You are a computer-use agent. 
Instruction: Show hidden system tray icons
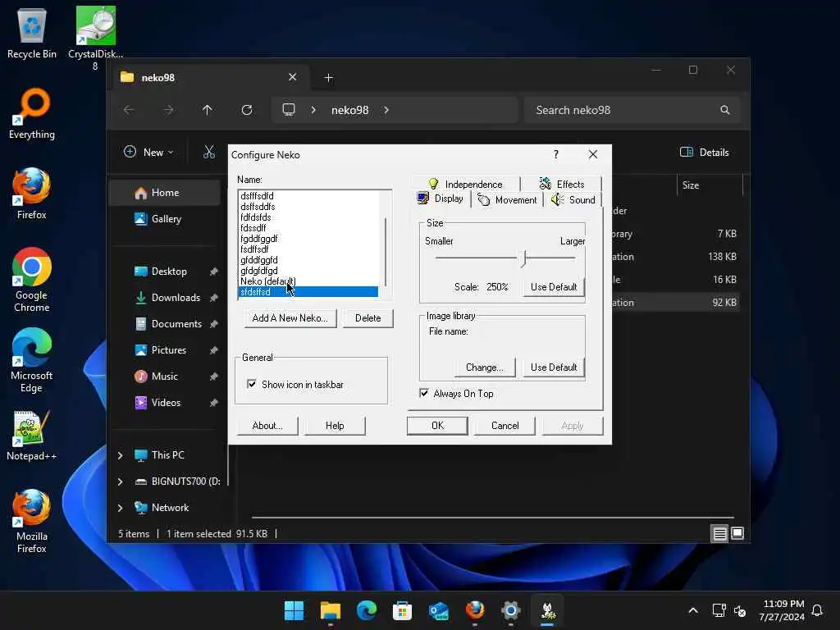(692, 610)
